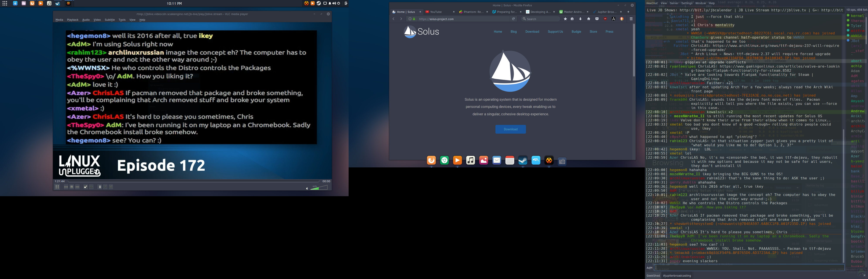Skip to next media in VLC
Image resolution: width=868 pixels, height=279 pixels.
coord(78,187)
